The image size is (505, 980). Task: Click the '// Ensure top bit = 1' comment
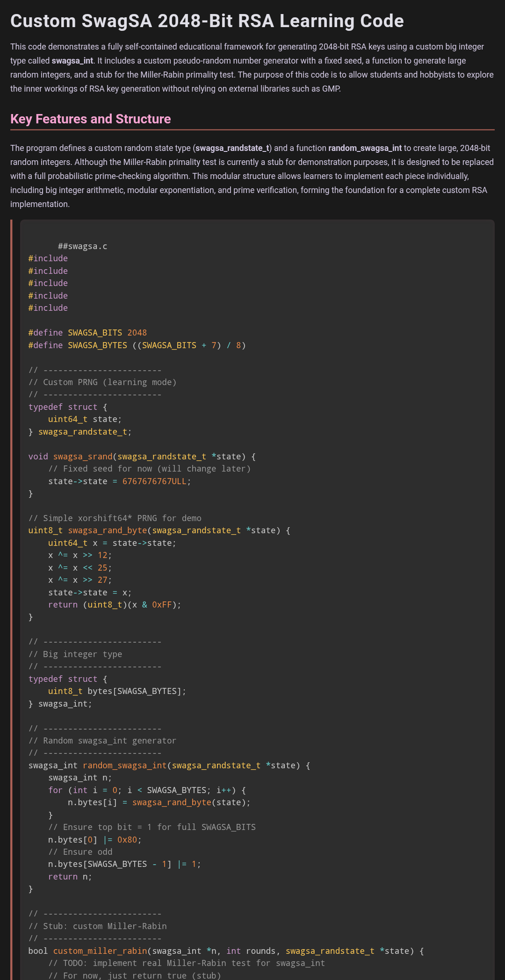152,827
